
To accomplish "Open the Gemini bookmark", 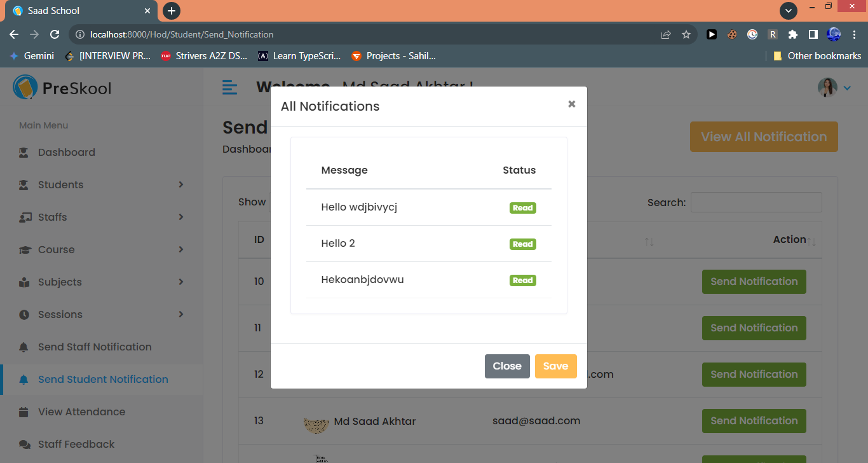I will coord(32,56).
